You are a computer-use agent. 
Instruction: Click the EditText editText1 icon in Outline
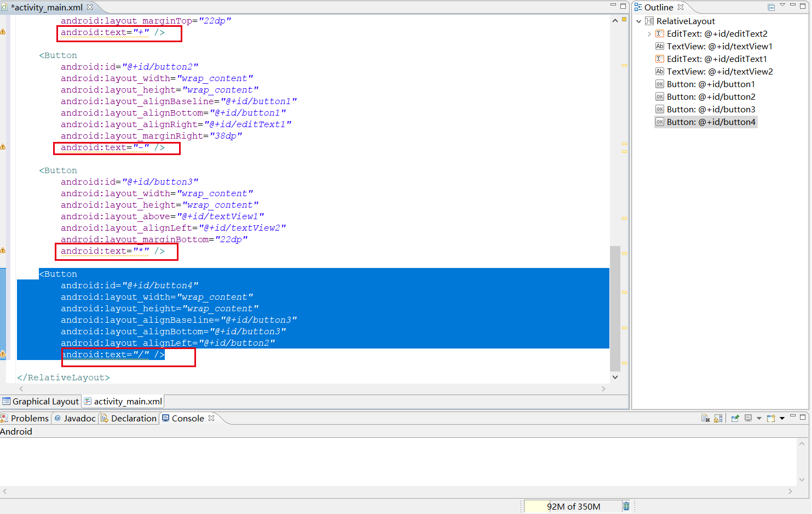point(660,59)
